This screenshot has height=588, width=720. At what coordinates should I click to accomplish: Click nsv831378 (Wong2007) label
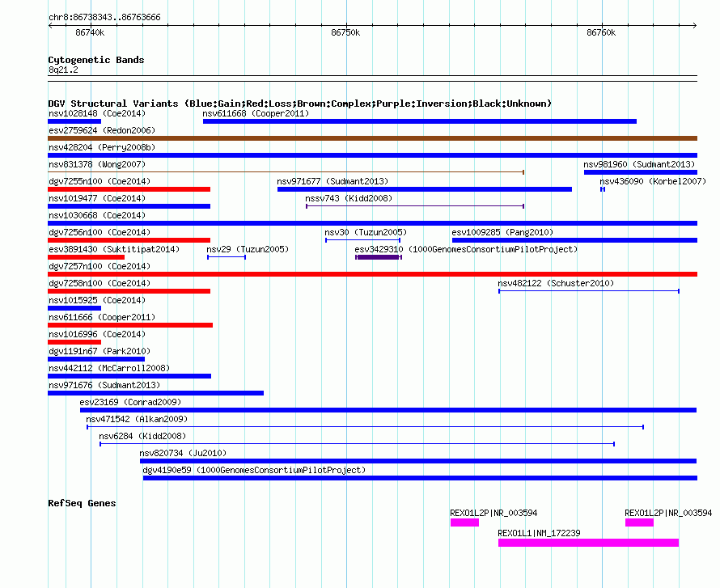pyautogui.click(x=97, y=164)
